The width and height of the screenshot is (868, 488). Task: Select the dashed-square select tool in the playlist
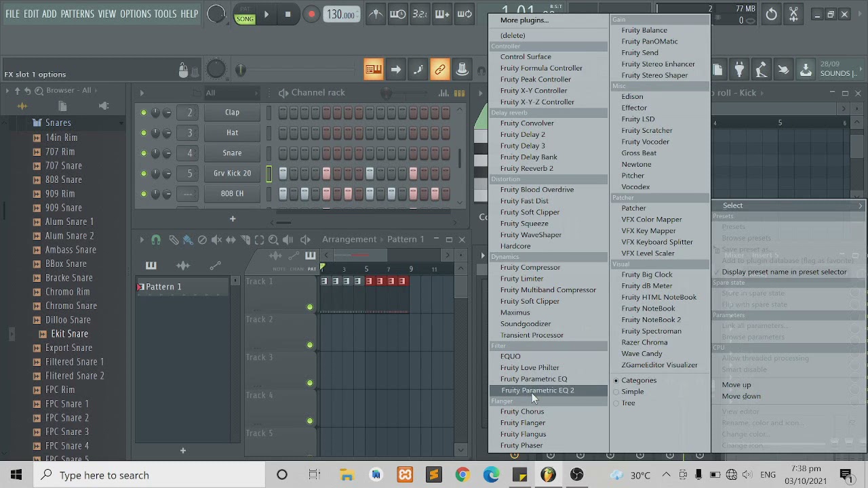tap(259, 239)
